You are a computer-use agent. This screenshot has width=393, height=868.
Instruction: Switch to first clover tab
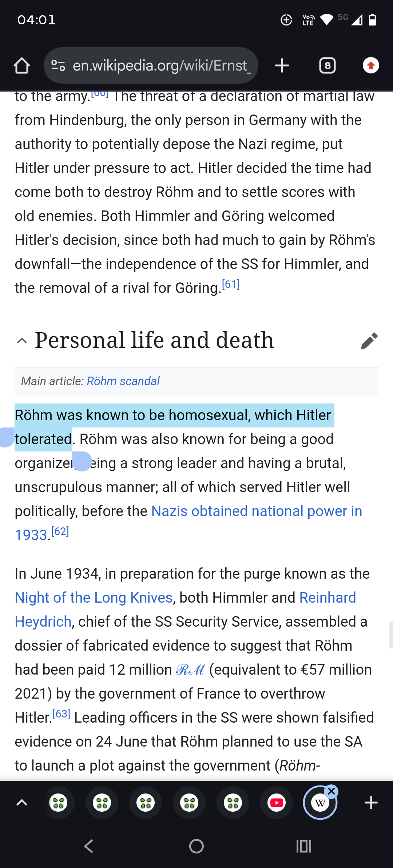(x=58, y=803)
